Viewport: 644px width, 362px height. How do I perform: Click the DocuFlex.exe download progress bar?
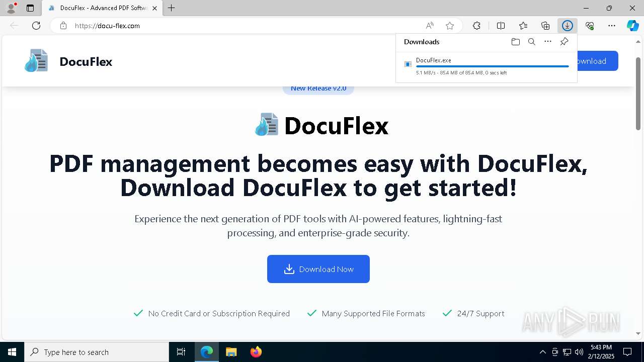point(493,66)
